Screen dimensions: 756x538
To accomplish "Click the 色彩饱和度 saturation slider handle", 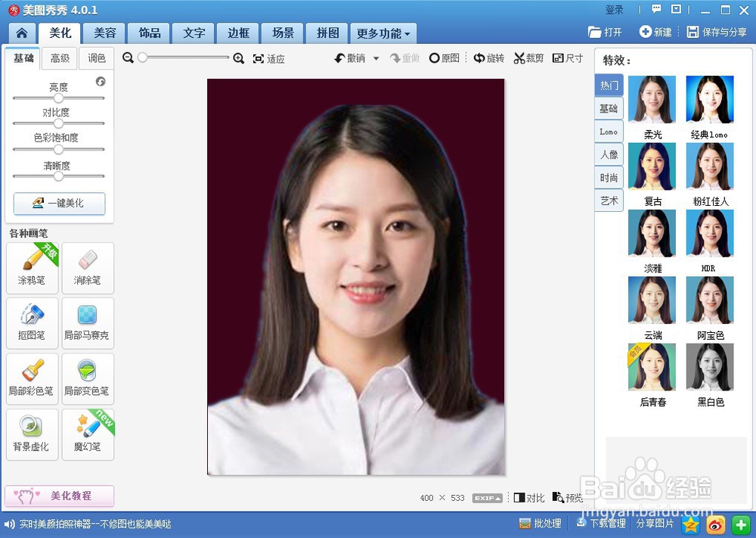I will [x=58, y=149].
